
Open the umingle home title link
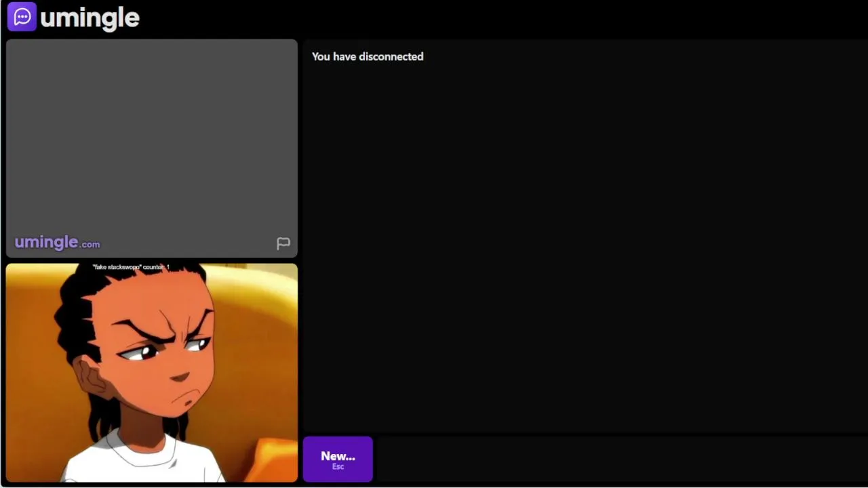tap(90, 18)
